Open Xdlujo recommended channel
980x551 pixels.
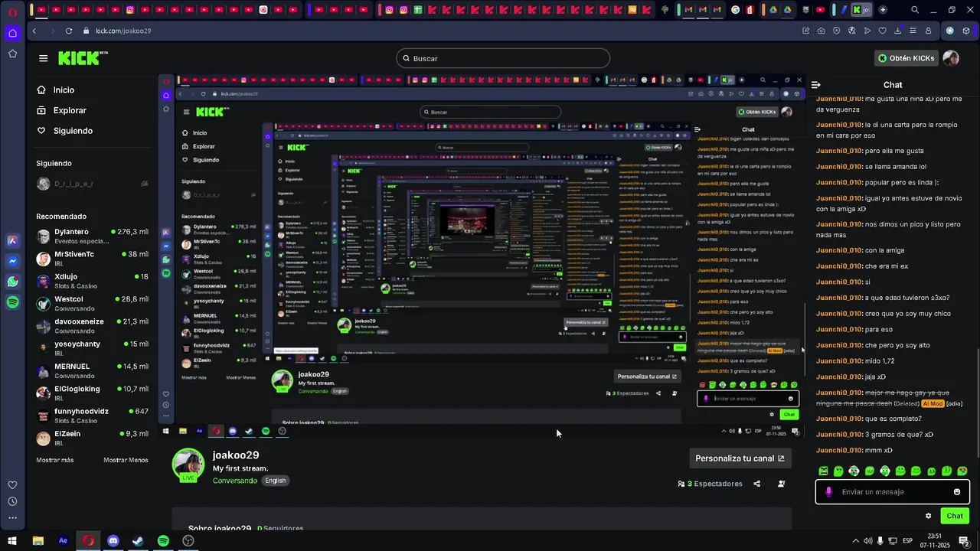[92, 281]
